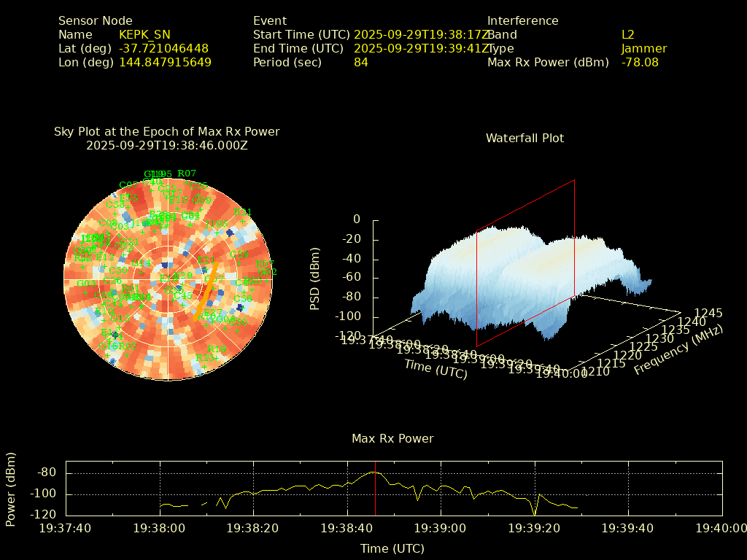Click the C50 satellite label

tap(117, 271)
